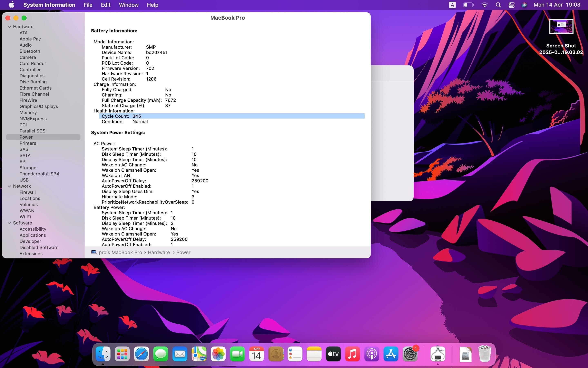The width and height of the screenshot is (588, 368).
Task: Click Power in the path bar
Action: (x=183, y=252)
